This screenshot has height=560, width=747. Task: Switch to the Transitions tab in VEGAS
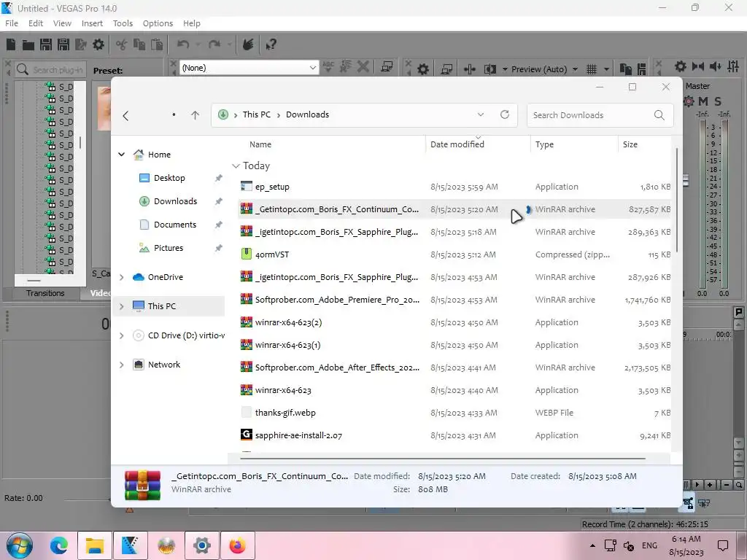[45, 293]
